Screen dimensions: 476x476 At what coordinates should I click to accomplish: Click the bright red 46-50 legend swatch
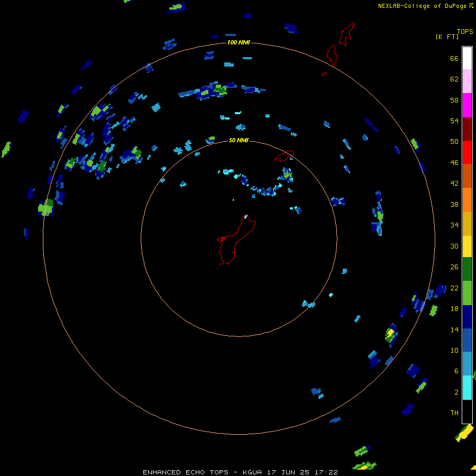(x=467, y=152)
